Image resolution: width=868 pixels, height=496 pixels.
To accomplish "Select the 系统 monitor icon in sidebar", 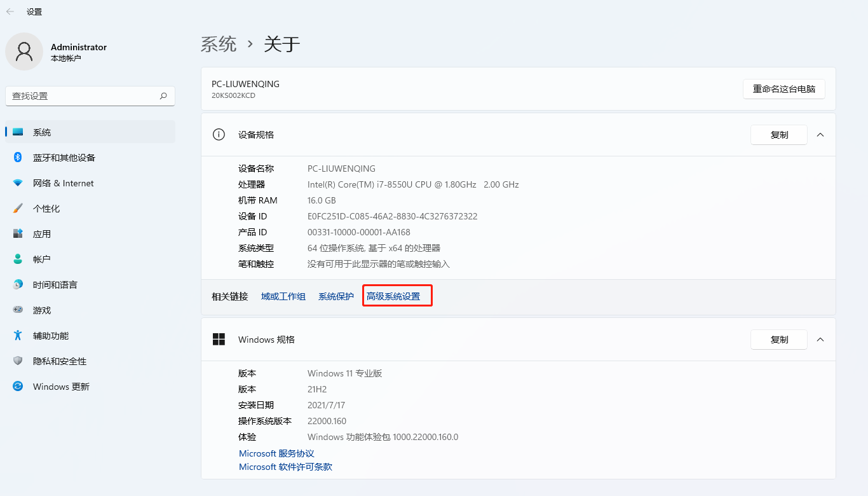I will click(x=18, y=132).
